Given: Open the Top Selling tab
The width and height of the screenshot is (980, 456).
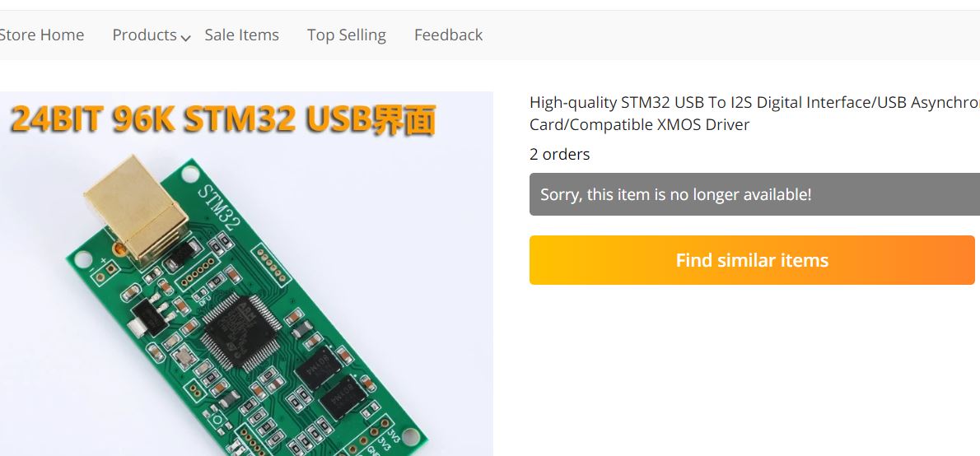Looking at the screenshot, I should pyautogui.click(x=346, y=35).
